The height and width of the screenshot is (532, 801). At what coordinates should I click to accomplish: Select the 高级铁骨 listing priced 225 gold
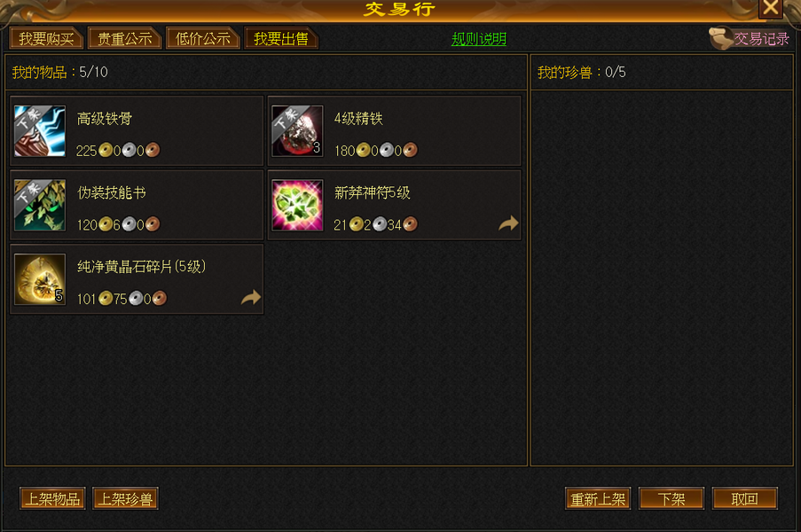tap(137, 131)
